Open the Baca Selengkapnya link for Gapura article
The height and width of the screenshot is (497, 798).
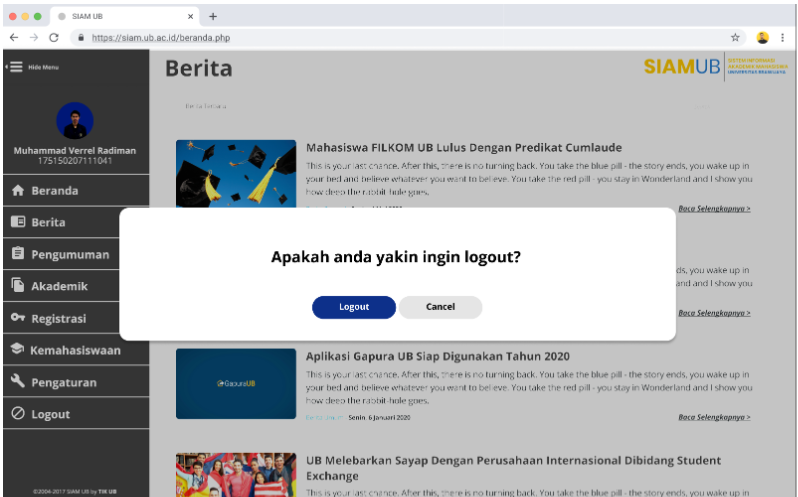point(714,417)
